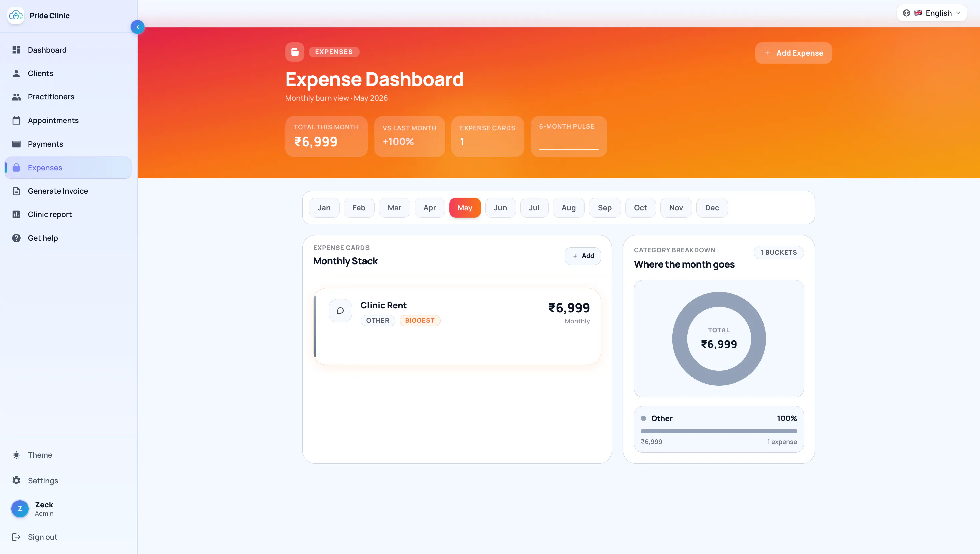Select the Sep month tab

click(605, 208)
